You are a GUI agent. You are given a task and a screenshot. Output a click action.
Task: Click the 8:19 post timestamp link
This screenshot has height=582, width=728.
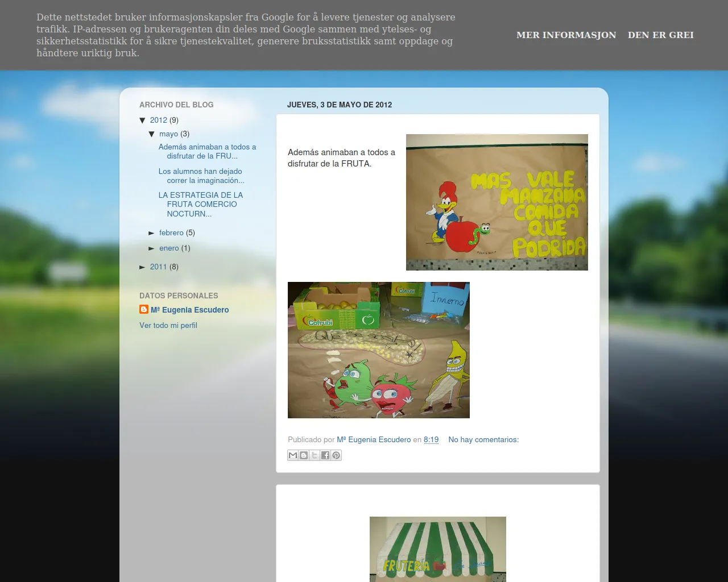(431, 439)
